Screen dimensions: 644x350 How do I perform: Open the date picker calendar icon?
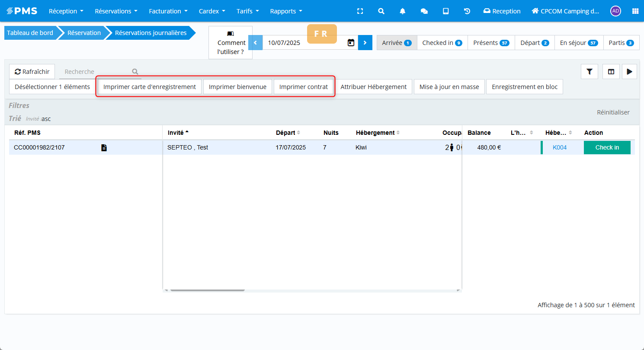pyautogui.click(x=351, y=43)
